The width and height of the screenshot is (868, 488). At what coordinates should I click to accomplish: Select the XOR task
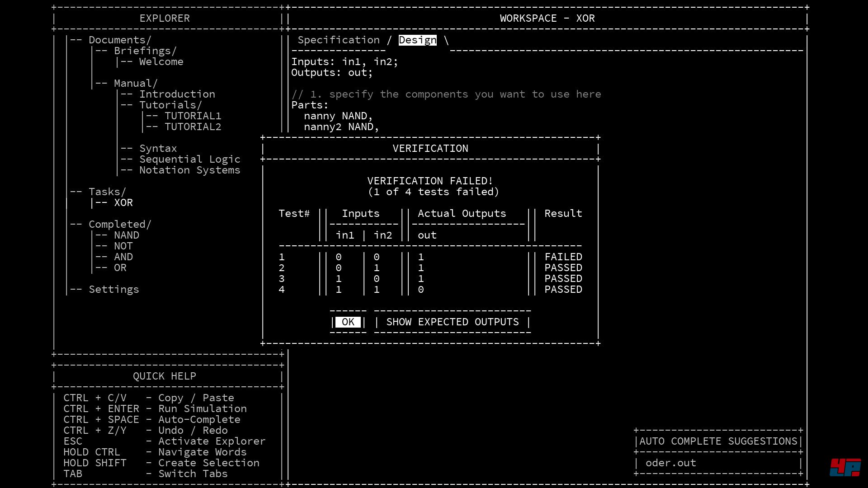123,202
